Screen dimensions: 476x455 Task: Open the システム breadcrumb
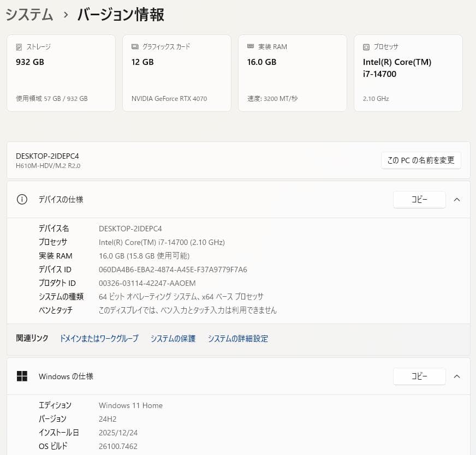point(29,15)
